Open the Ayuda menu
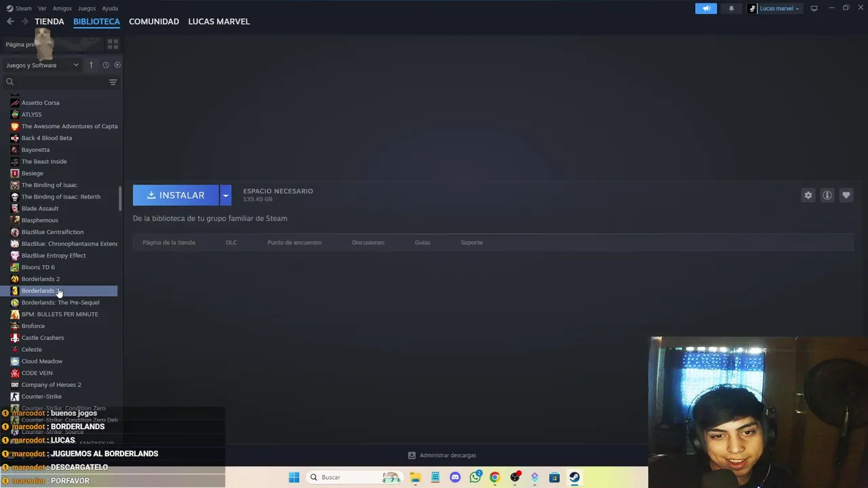Image resolution: width=868 pixels, height=488 pixels. pyautogui.click(x=110, y=8)
